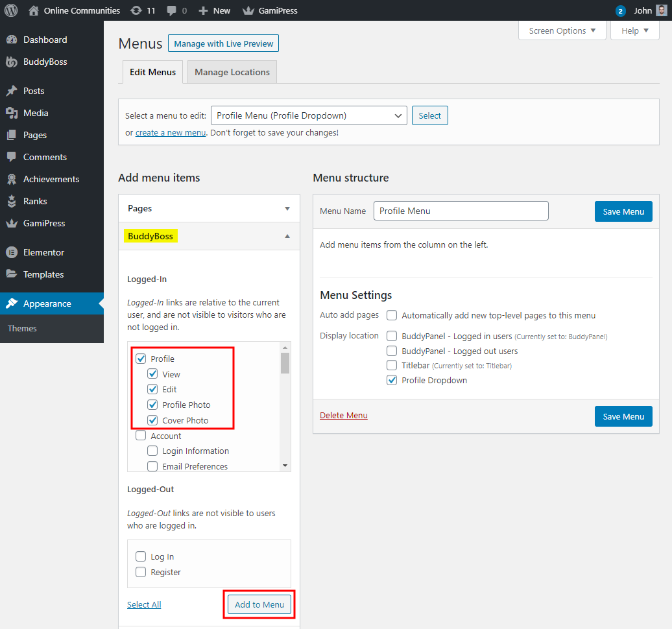Click the comments bubble icon in admin bar
The image size is (672, 629).
coord(171,10)
